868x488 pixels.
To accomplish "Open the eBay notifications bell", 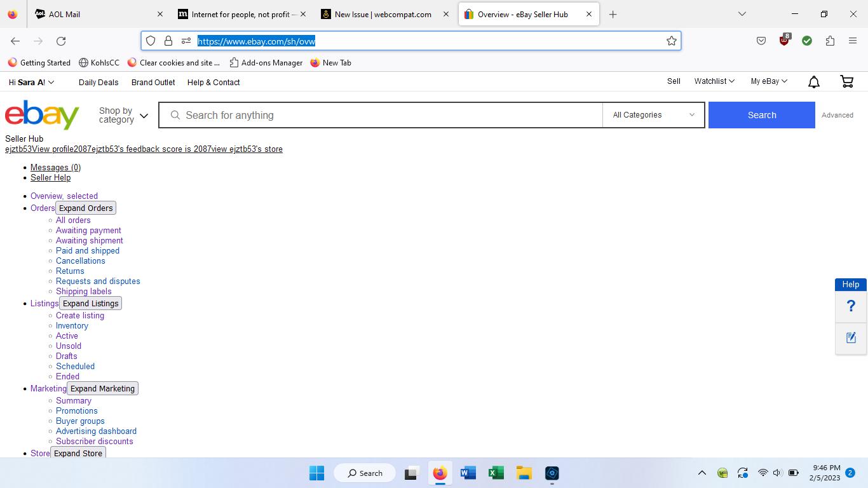I will pos(813,82).
